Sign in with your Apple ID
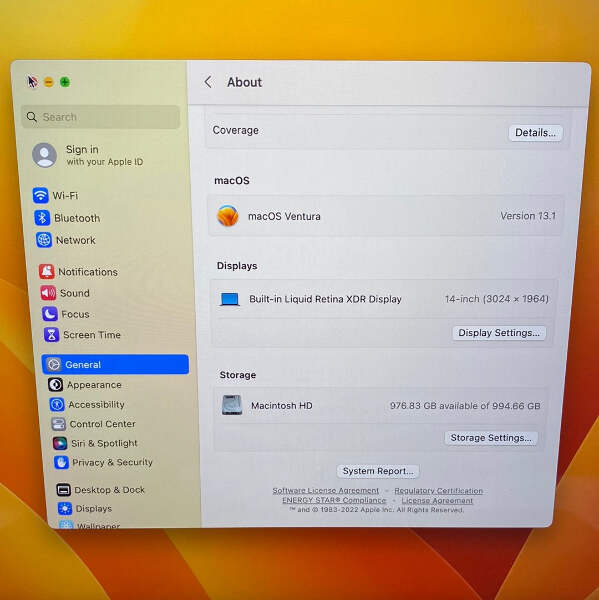This screenshot has height=600, width=599. pos(88,155)
